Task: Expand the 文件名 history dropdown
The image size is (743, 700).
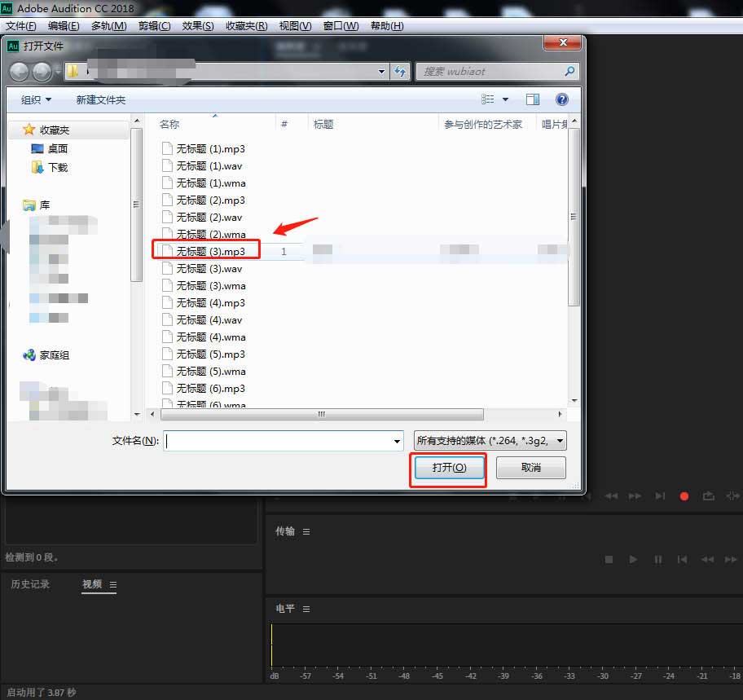Action: 397,441
